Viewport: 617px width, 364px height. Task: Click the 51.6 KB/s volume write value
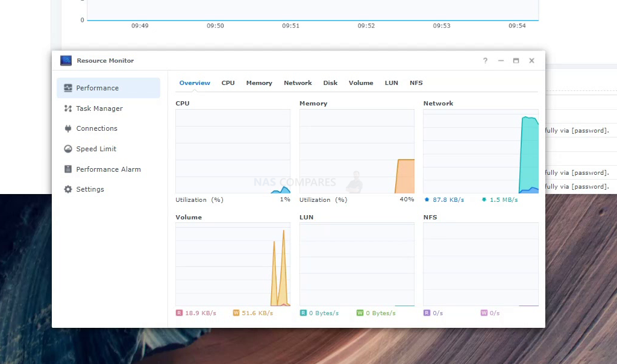pos(257,313)
